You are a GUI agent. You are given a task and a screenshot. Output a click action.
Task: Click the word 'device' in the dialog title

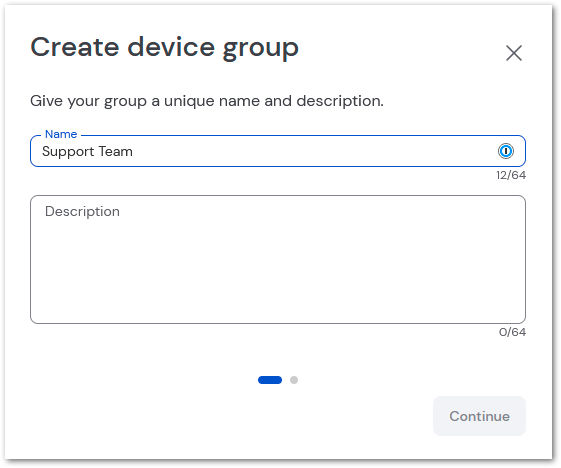171,47
